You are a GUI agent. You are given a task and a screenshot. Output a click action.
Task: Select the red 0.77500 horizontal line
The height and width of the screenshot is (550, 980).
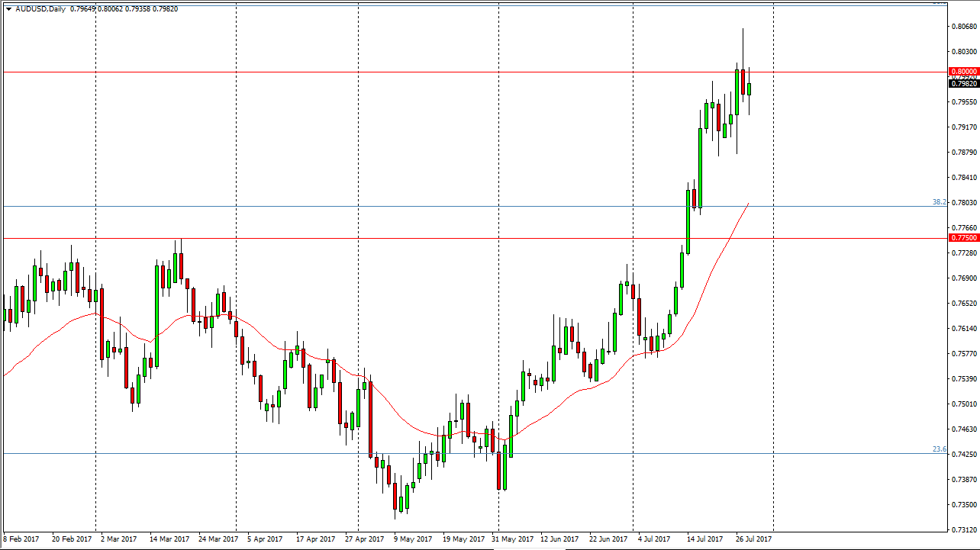pos(458,238)
